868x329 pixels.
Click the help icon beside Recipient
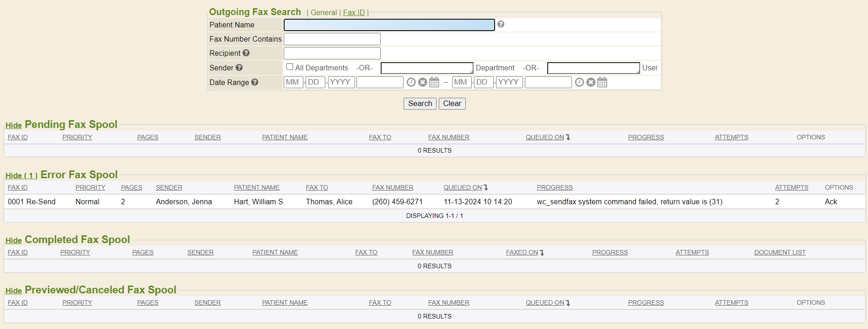246,53
